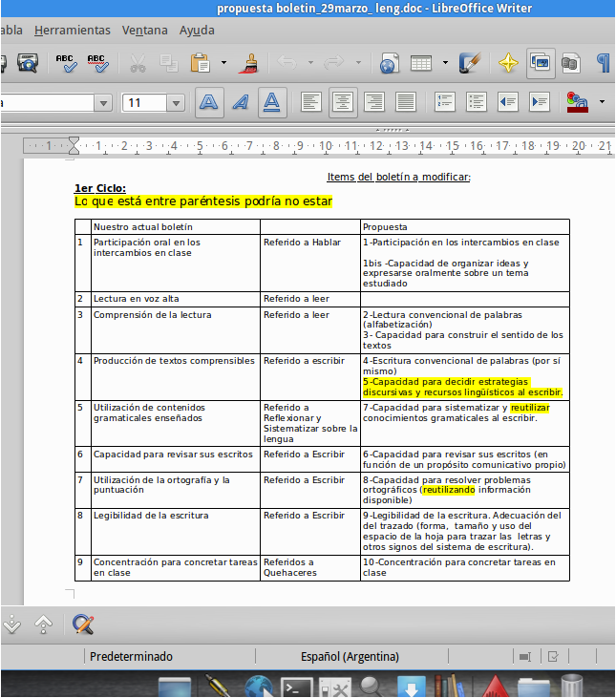Viewport: 616px width, 698px height.
Task: Click the Insert Table icon
Action: [x=421, y=63]
